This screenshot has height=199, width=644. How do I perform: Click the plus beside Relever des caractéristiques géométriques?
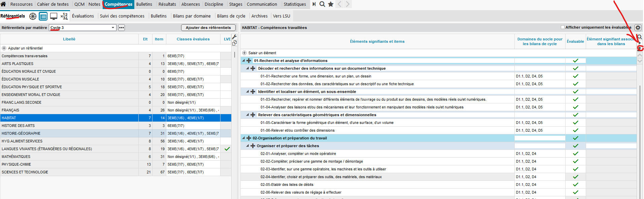pyautogui.click(x=253, y=115)
